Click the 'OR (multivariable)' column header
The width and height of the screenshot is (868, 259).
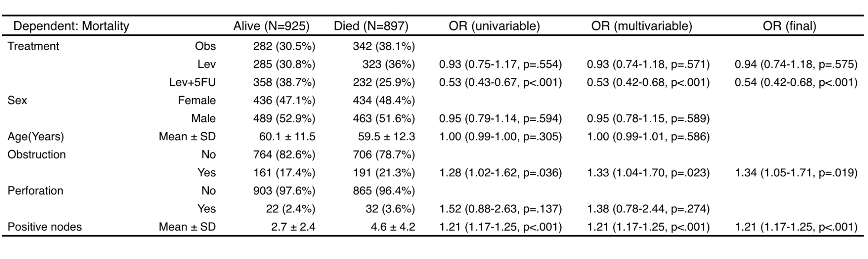tap(641, 26)
